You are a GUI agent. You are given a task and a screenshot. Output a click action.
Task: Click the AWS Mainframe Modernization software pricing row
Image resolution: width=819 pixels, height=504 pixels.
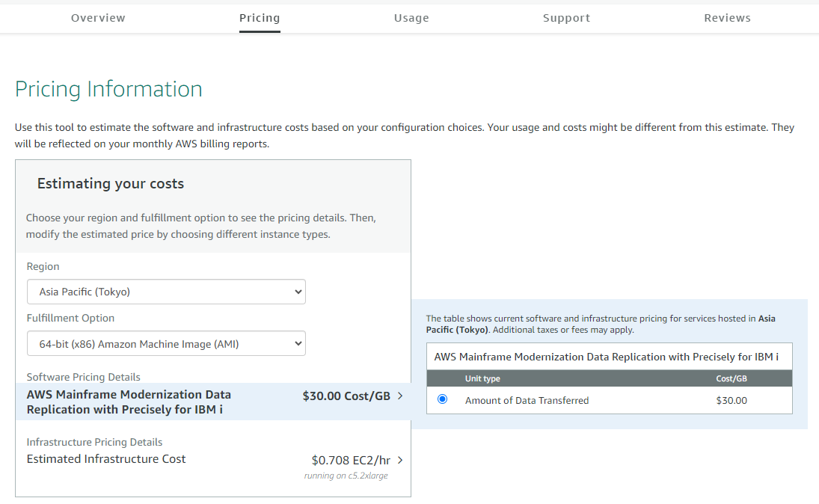[128, 402]
